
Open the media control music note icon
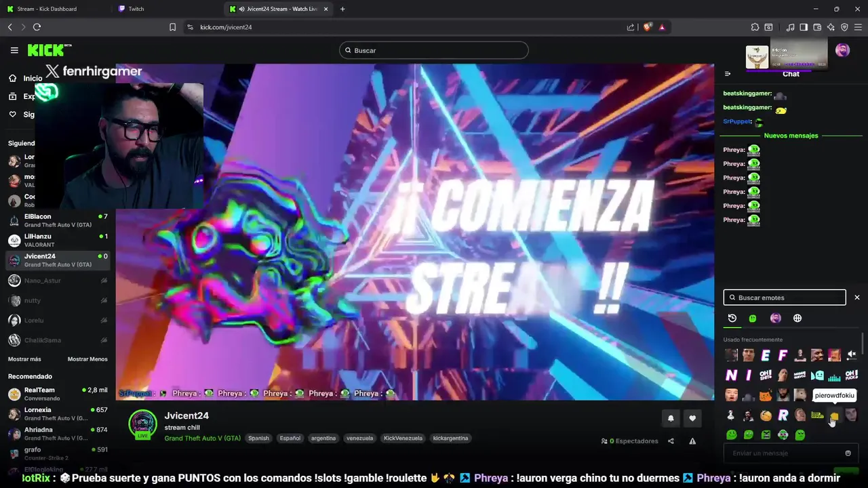click(790, 27)
